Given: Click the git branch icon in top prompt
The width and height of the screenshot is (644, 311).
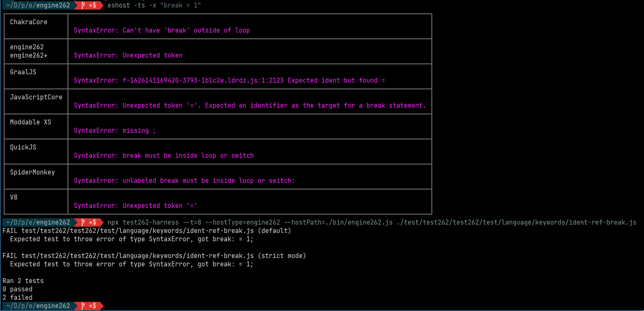Looking at the screenshot, I should click(83, 5).
